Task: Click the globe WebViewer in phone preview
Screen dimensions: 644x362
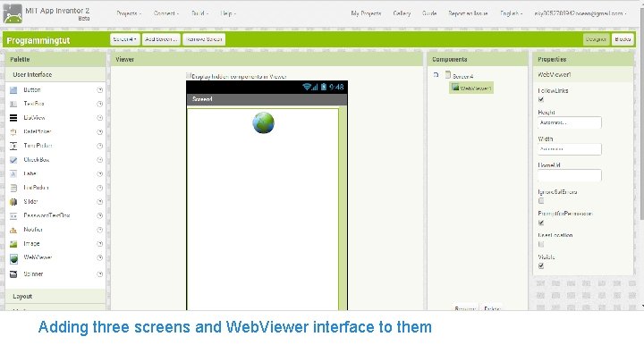Action: [x=263, y=122]
